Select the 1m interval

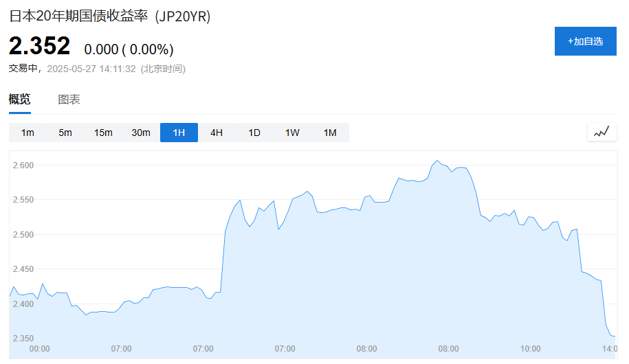[x=27, y=133]
